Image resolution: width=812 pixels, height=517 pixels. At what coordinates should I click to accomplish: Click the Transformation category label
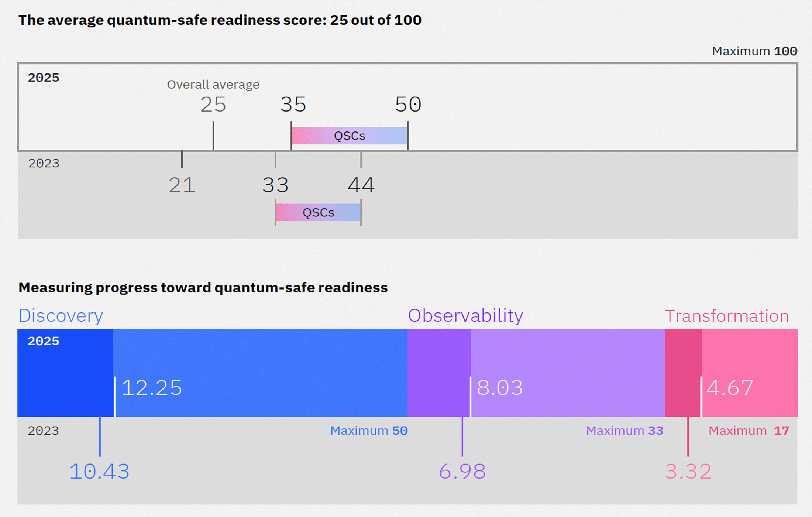[x=727, y=316]
